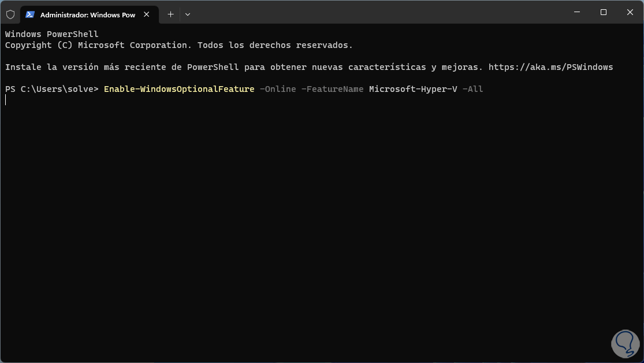The height and width of the screenshot is (363, 644).
Task: Open a new tab with plus button
Action: 170,14
